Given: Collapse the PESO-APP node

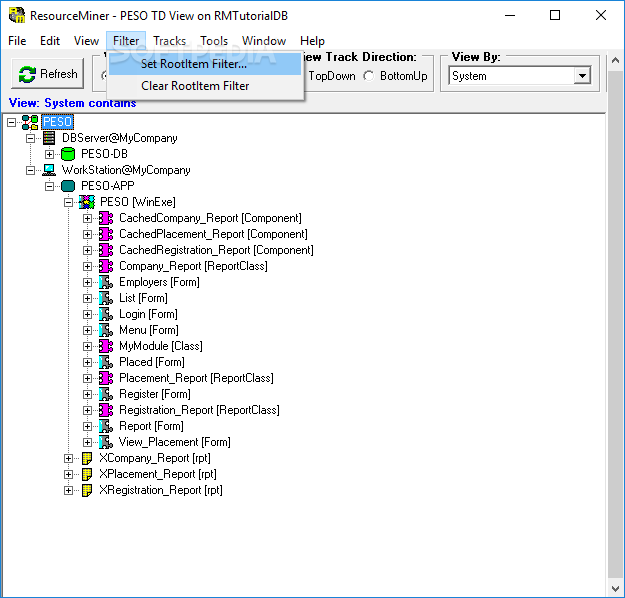Looking at the screenshot, I should [49, 187].
